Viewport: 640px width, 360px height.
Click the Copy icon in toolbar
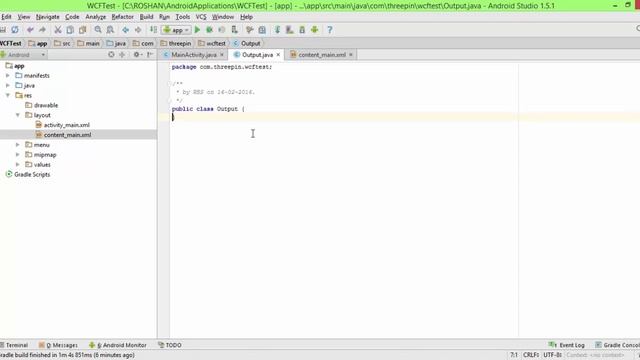pyautogui.click(x=70, y=30)
